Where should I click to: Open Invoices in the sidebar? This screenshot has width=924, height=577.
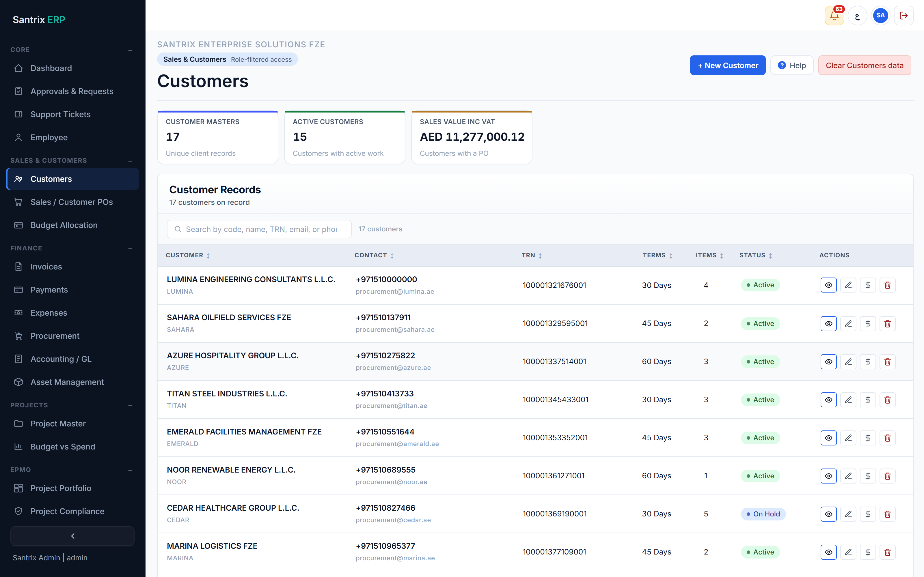(72, 267)
